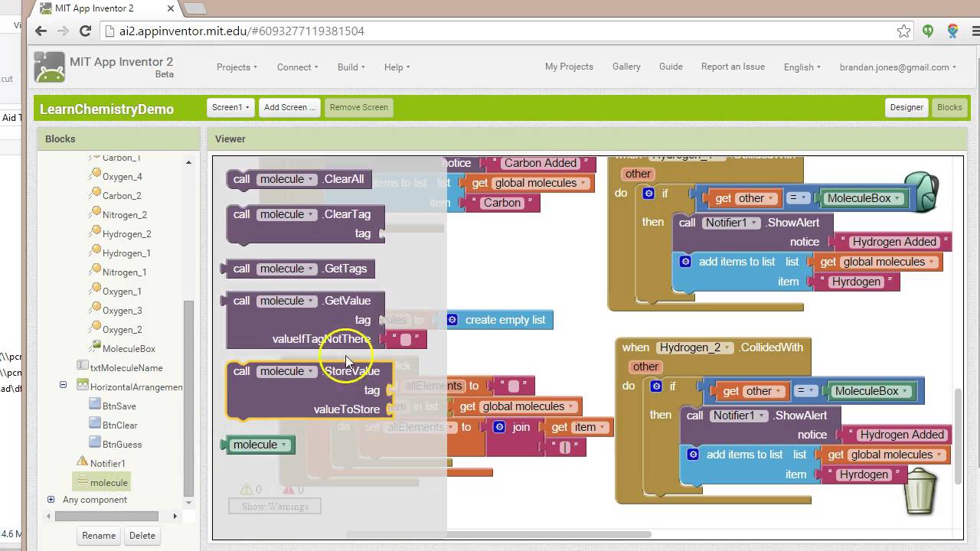This screenshot has width=980, height=551.
Task: Open the Build menu
Action: click(351, 67)
